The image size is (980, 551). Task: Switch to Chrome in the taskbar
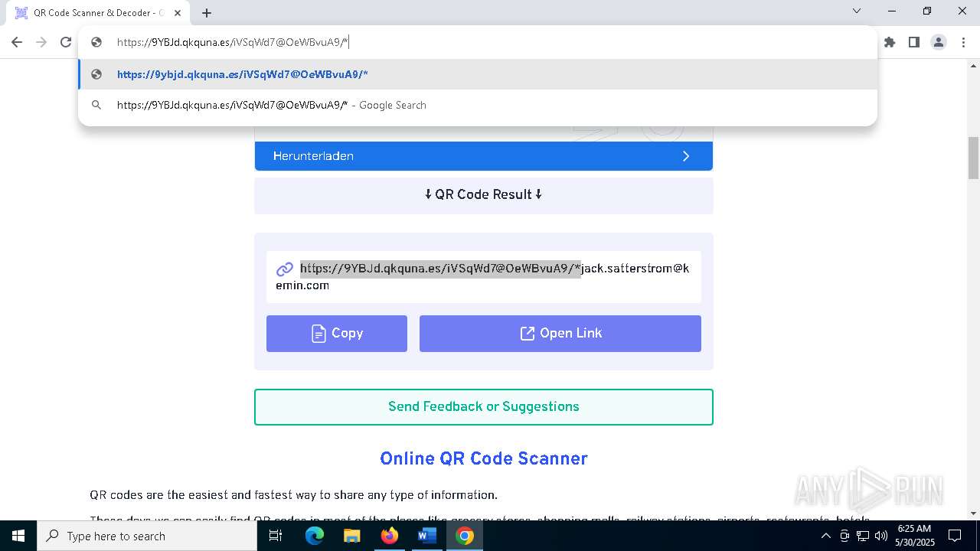464,536
